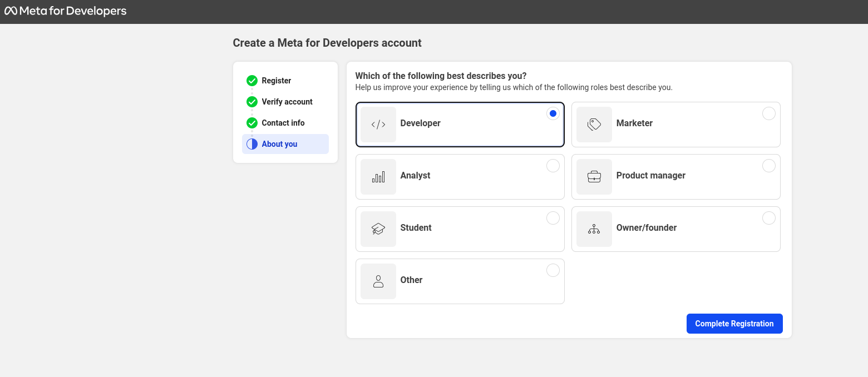Open the About you step
Viewport: 868px width, 377px height.
(285, 144)
